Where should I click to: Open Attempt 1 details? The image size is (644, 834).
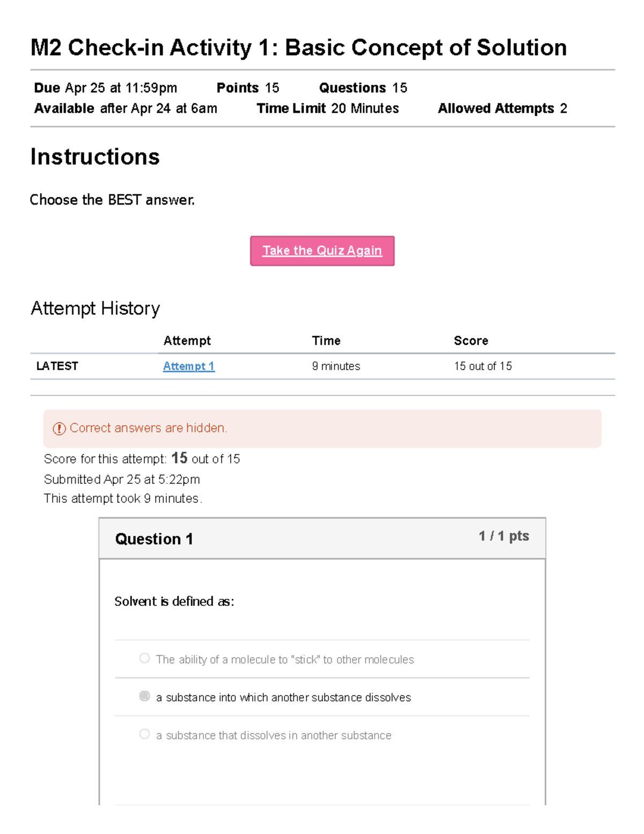[188, 366]
